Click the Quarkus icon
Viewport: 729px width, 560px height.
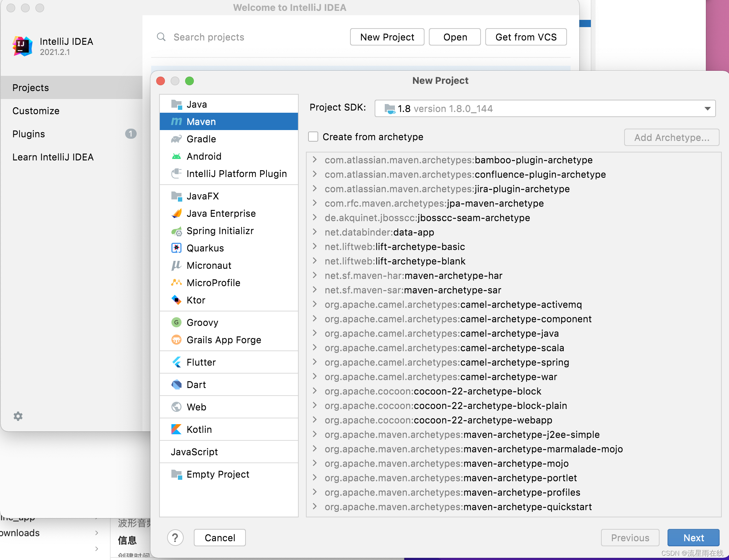[x=176, y=248]
